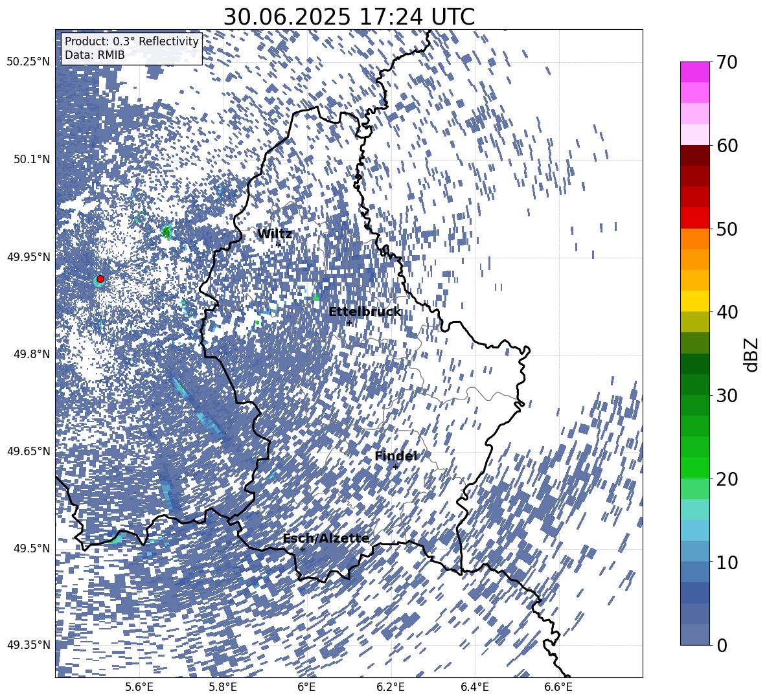The width and height of the screenshot is (767, 700).
Task: Click the title '30.06.2025 17:24 UTC'
Action: point(349,17)
